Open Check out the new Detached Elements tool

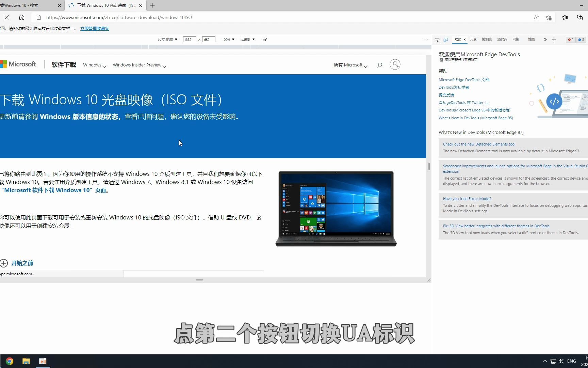[x=479, y=144]
